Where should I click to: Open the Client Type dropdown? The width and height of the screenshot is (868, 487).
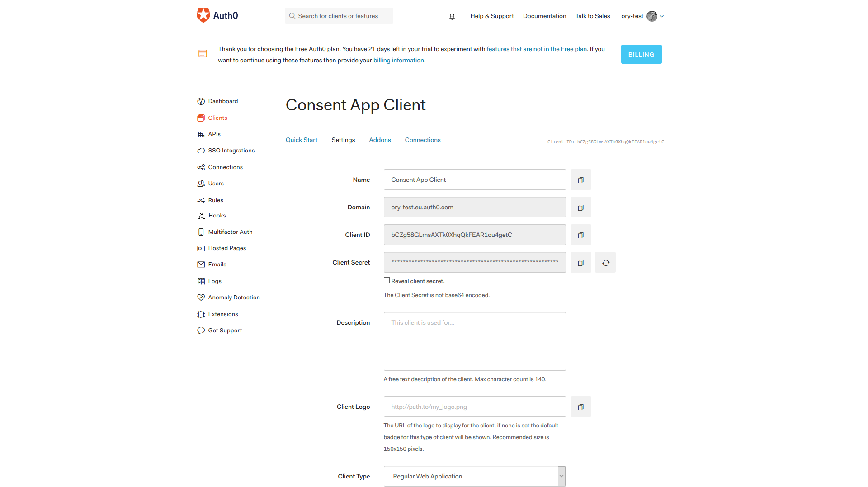(475, 476)
